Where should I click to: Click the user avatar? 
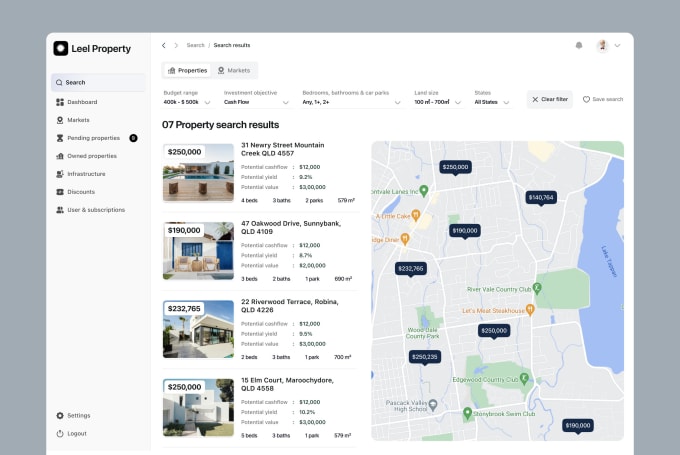[x=602, y=45]
